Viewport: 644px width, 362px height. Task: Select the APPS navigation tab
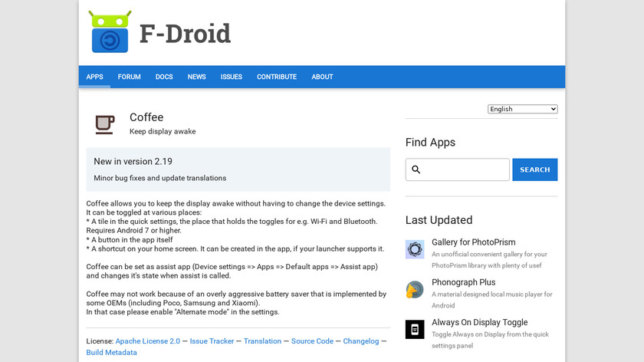[94, 77]
